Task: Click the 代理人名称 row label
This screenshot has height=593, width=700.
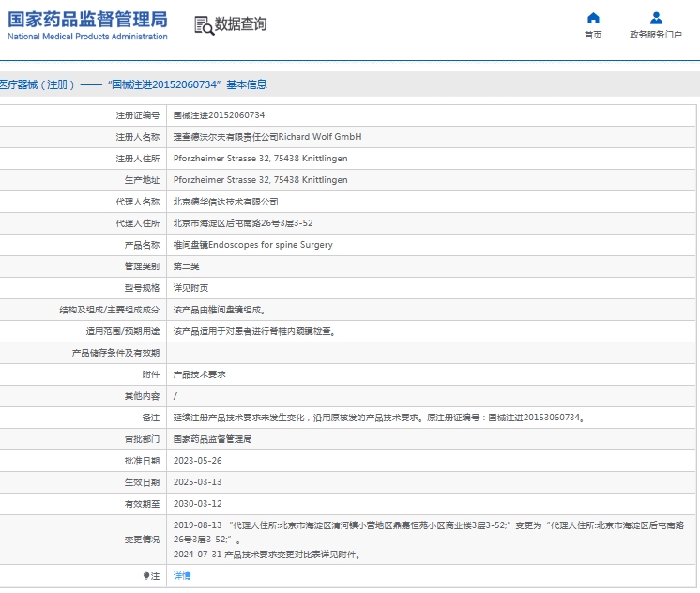Action: pos(138,202)
